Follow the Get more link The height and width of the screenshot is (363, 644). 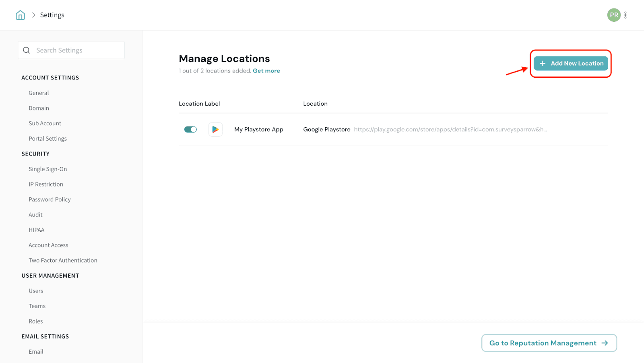tap(266, 71)
